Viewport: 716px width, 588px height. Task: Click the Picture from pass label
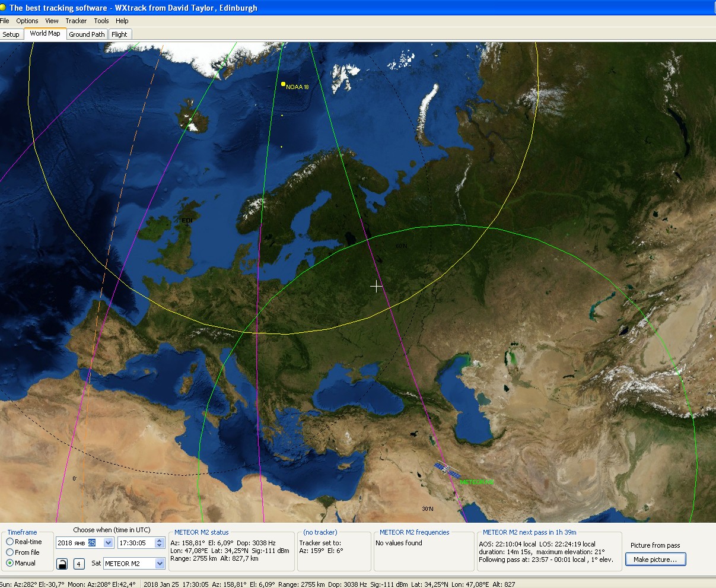click(655, 545)
